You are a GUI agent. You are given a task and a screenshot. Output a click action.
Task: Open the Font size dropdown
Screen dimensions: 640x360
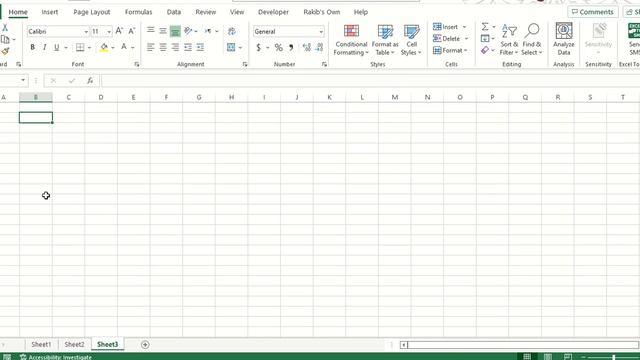(109, 31)
